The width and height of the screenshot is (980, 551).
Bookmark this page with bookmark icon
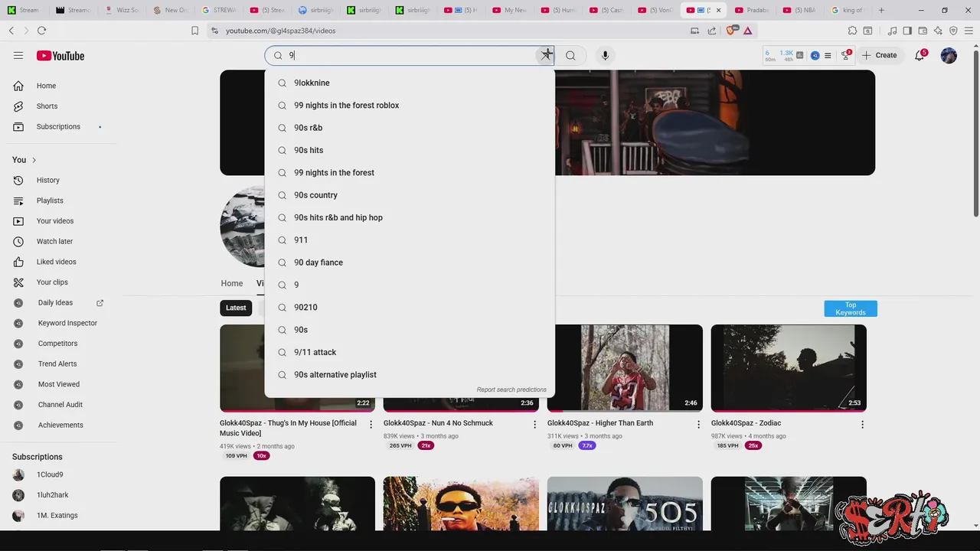[194, 31]
